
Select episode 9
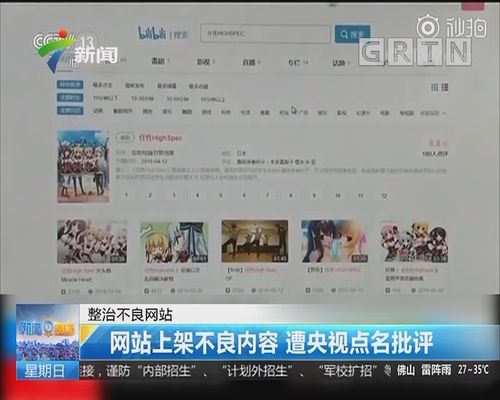[314, 195]
